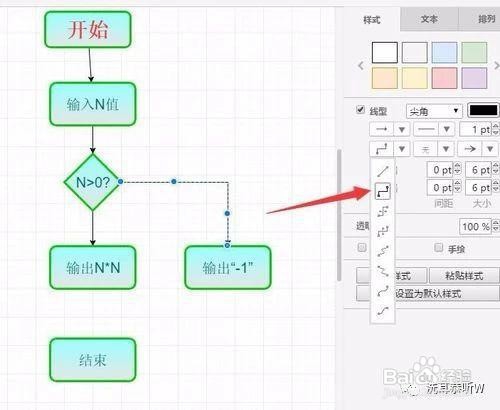Select the 输入N值 process box
The width and height of the screenshot is (500, 410).
[93, 104]
